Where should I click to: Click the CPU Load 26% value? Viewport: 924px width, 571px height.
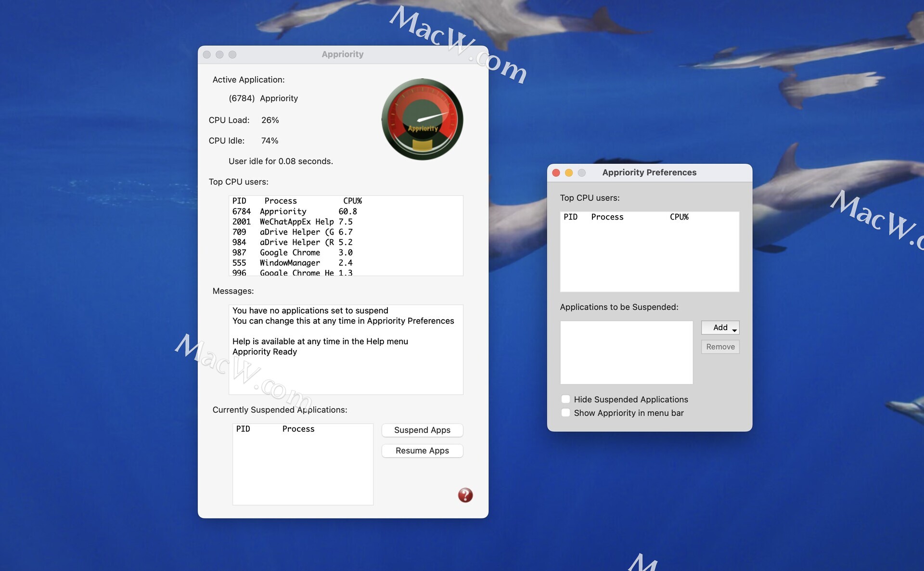click(270, 120)
